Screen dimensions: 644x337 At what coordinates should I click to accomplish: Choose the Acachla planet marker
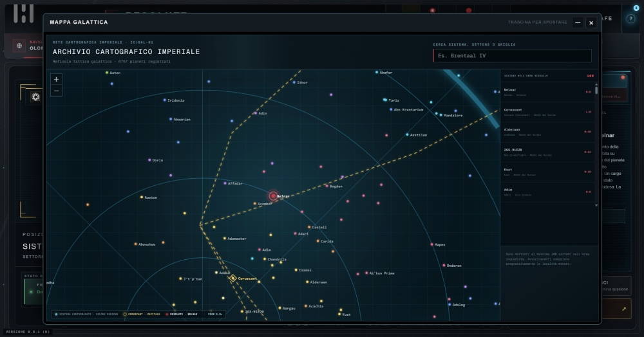305,306
